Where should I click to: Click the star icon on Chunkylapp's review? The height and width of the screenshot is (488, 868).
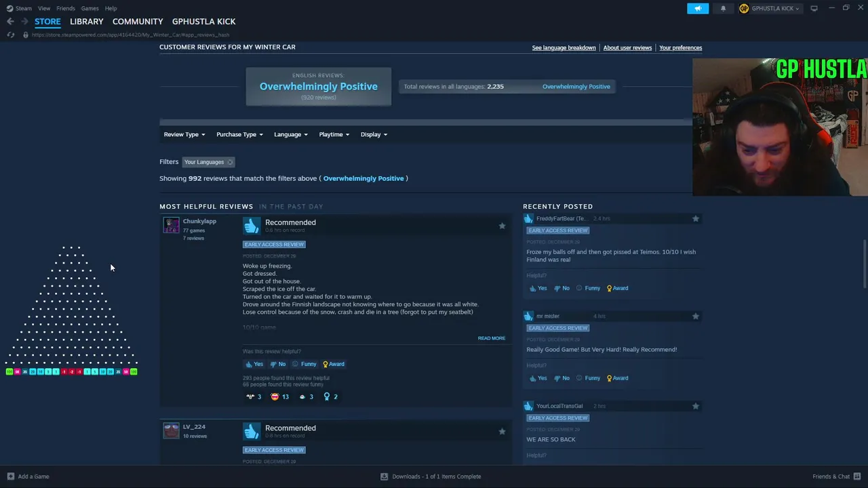pyautogui.click(x=502, y=226)
